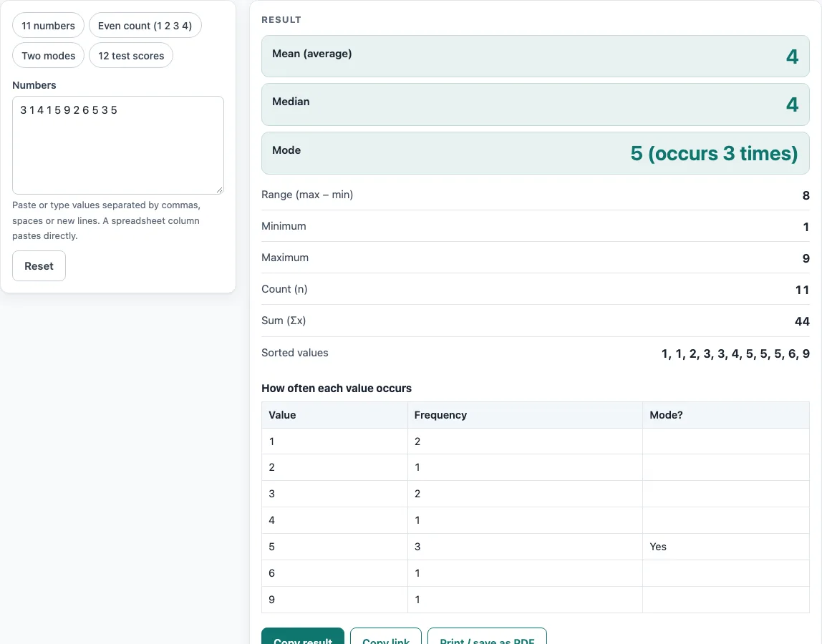The width and height of the screenshot is (822, 644).
Task: Click the "Range (max – min)" label
Action: point(307,195)
